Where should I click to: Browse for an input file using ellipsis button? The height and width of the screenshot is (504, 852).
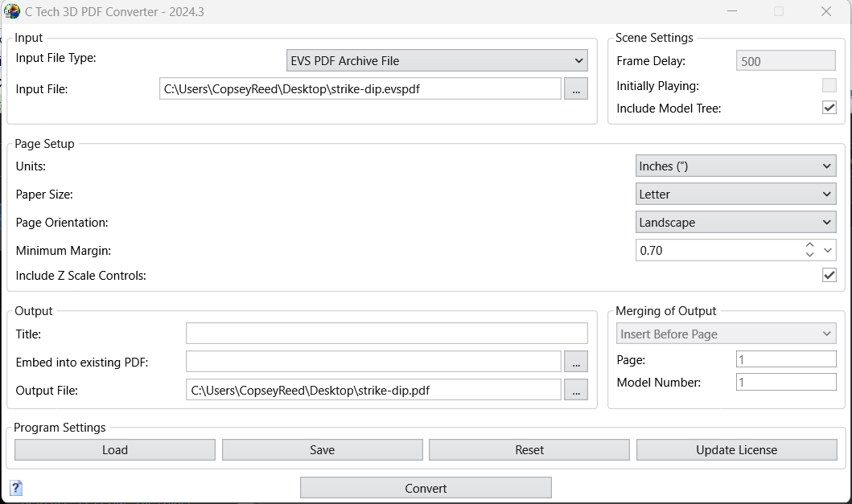point(575,88)
